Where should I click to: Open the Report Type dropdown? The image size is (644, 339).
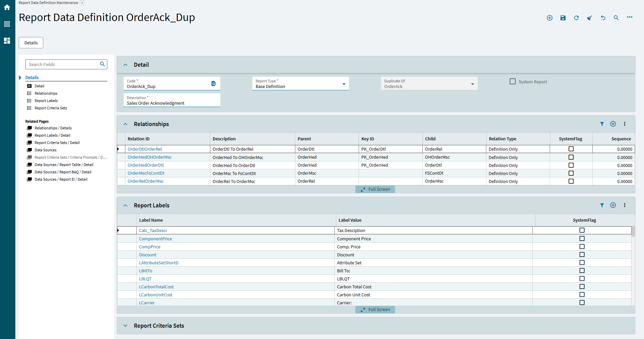tap(344, 84)
